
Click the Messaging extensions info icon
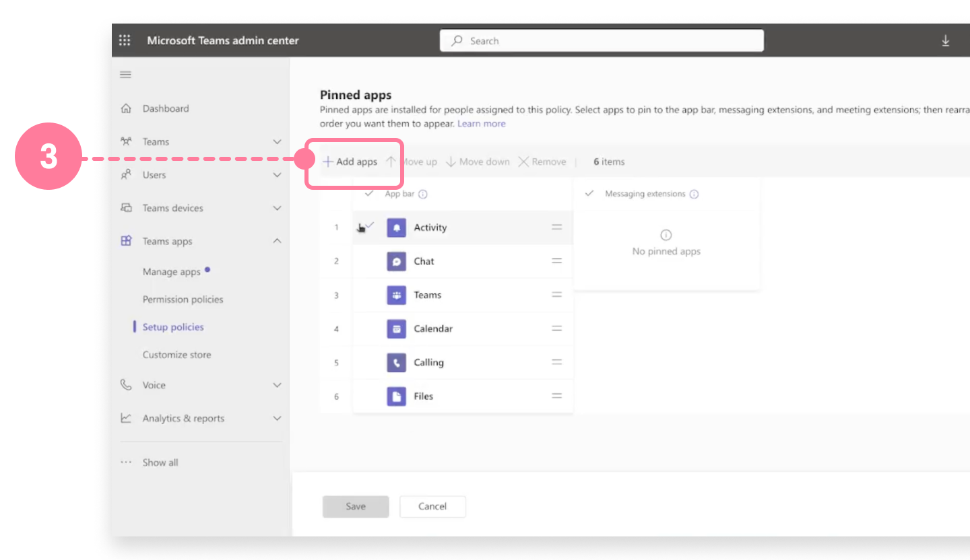tap(694, 194)
